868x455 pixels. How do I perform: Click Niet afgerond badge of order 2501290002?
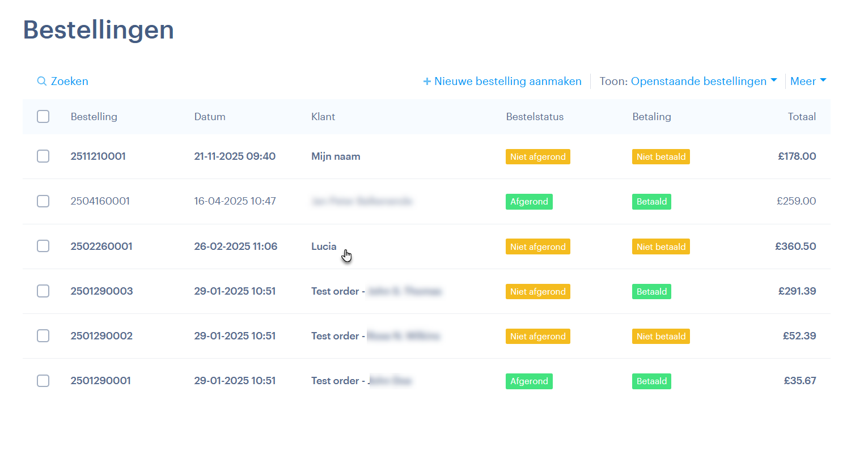tap(538, 337)
